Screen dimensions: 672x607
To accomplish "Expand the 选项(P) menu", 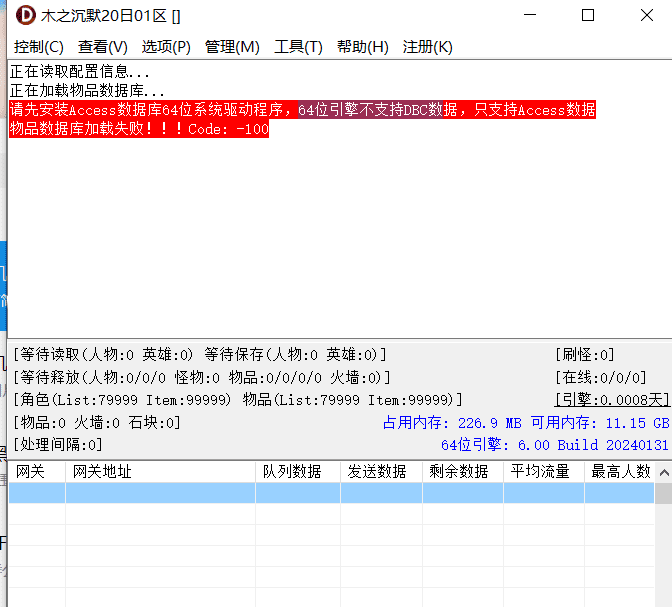I will [x=166, y=47].
